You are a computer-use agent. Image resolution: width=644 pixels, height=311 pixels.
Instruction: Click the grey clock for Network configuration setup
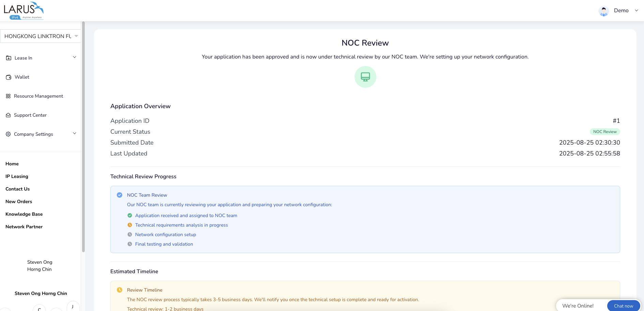point(130,234)
